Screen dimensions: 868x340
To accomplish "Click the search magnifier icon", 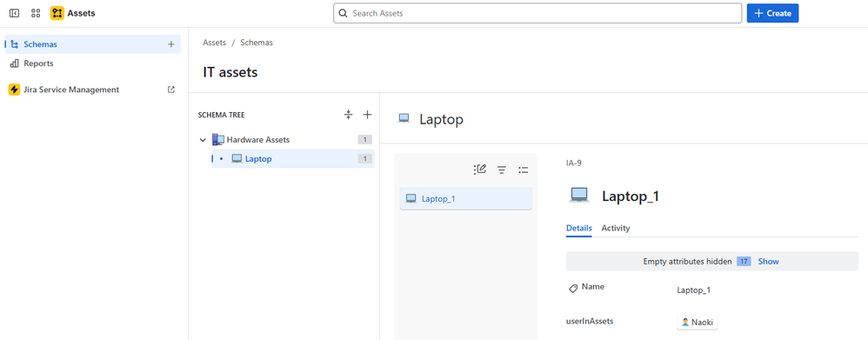I will click(x=344, y=13).
